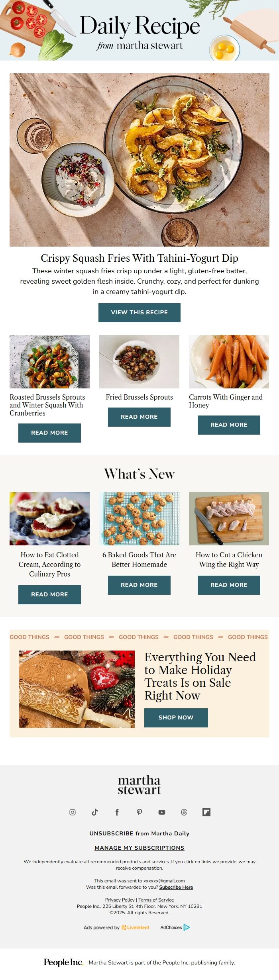The height and width of the screenshot is (980, 279).
Task: Read more about Carrots With Ginger and Honey
Action: pyautogui.click(x=229, y=425)
